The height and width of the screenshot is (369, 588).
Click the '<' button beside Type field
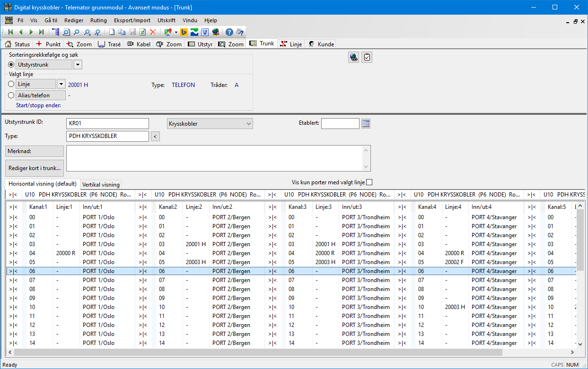155,137
